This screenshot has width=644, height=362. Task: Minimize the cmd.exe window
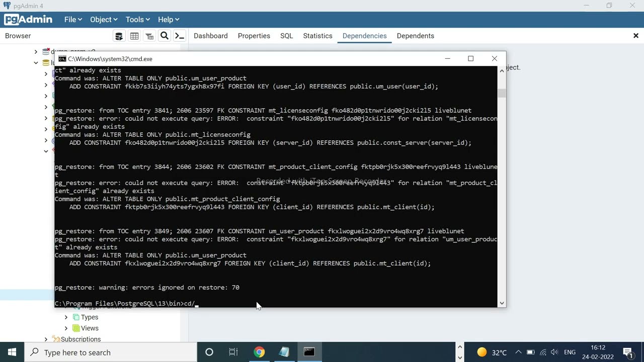(447, 59)
